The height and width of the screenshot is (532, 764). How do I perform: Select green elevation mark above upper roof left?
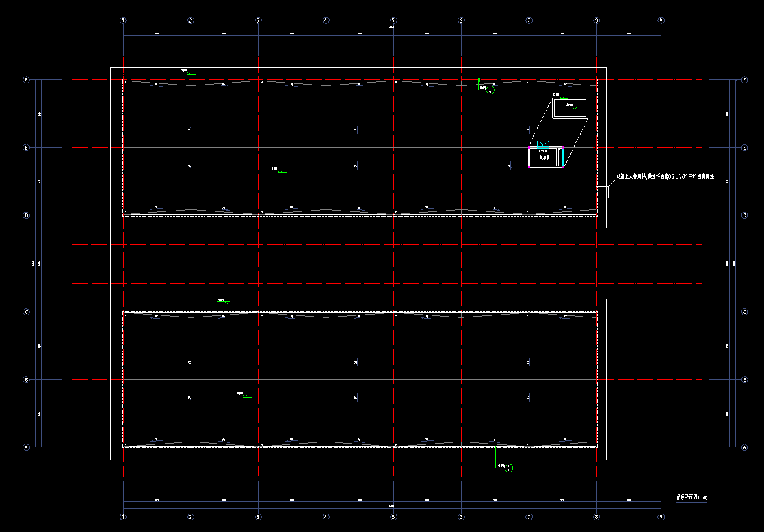point(187,72)
